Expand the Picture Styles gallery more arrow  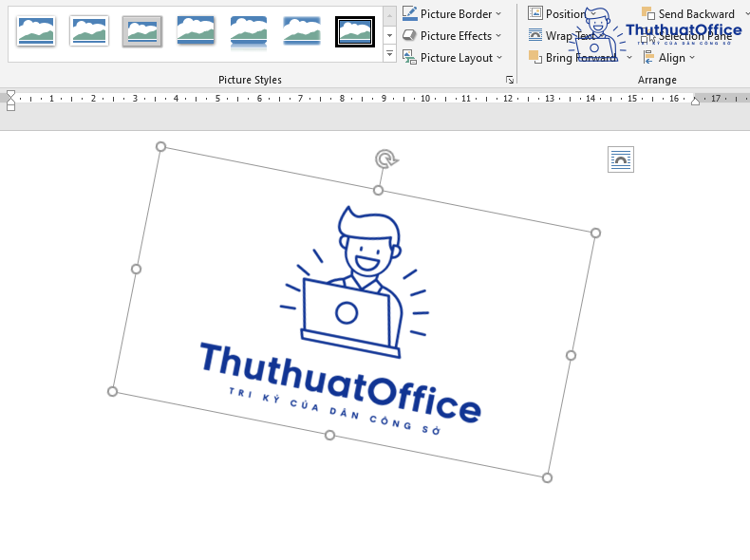tap(389, 54)
